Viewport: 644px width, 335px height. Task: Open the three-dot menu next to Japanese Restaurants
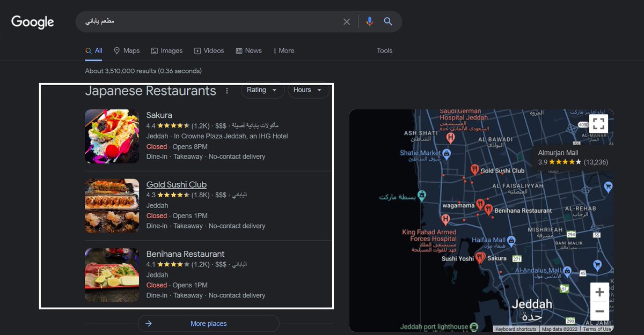click(227, 91)
